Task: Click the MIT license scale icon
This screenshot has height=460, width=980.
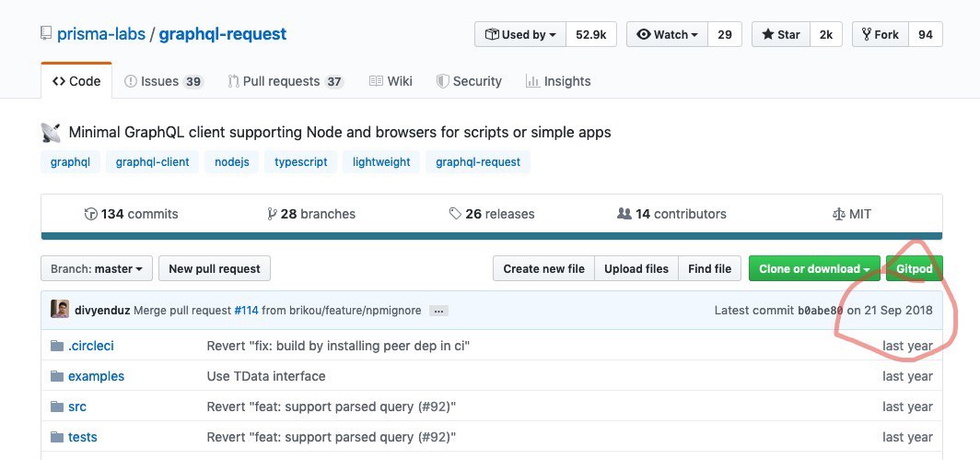Action: coord(839,214)
